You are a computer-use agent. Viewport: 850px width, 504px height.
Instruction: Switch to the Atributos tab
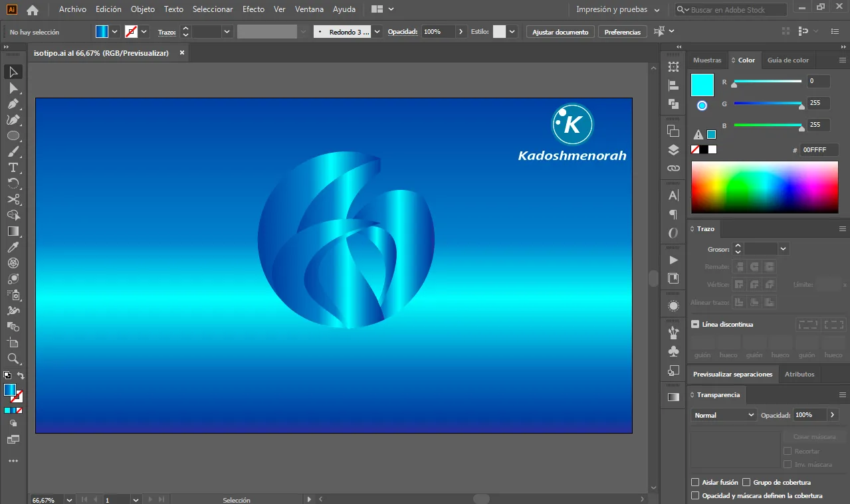pyautogui.click(x=799, y=374)
